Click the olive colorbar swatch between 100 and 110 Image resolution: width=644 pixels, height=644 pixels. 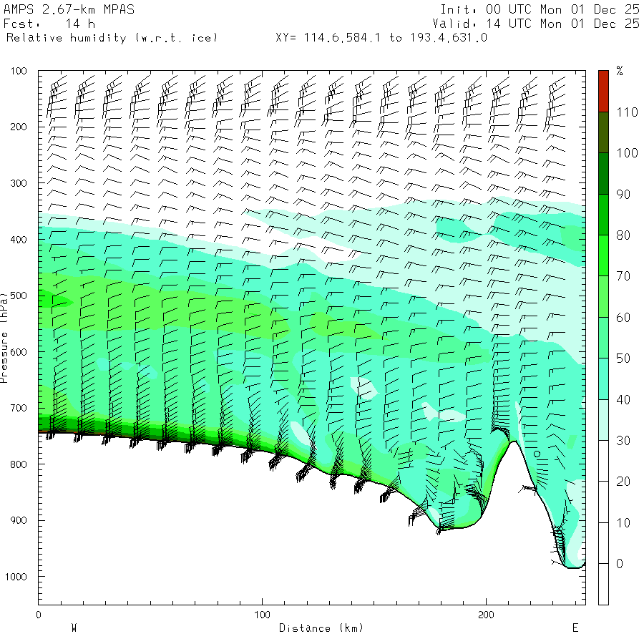(603, 132)
